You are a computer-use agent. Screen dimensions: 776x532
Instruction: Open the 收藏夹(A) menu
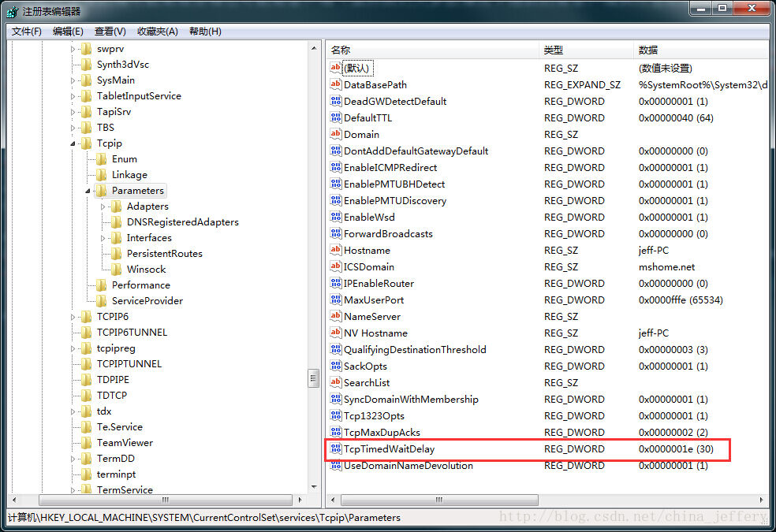(158, 32)
